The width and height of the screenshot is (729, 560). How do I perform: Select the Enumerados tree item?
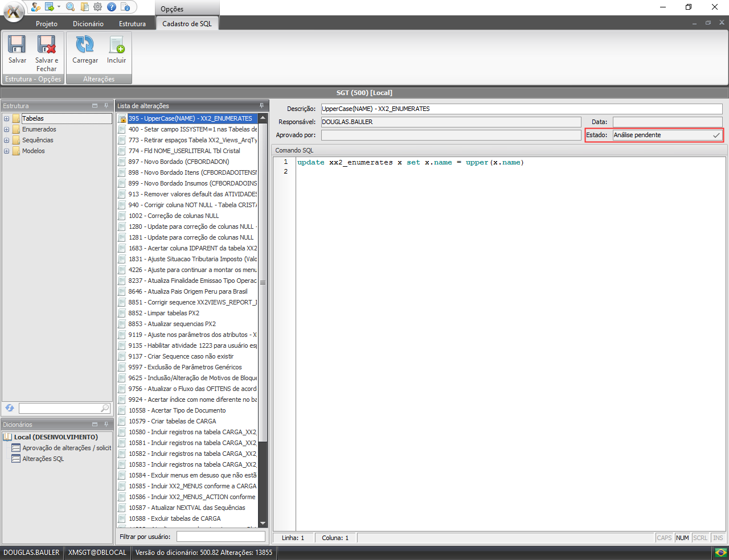[39, 129]
